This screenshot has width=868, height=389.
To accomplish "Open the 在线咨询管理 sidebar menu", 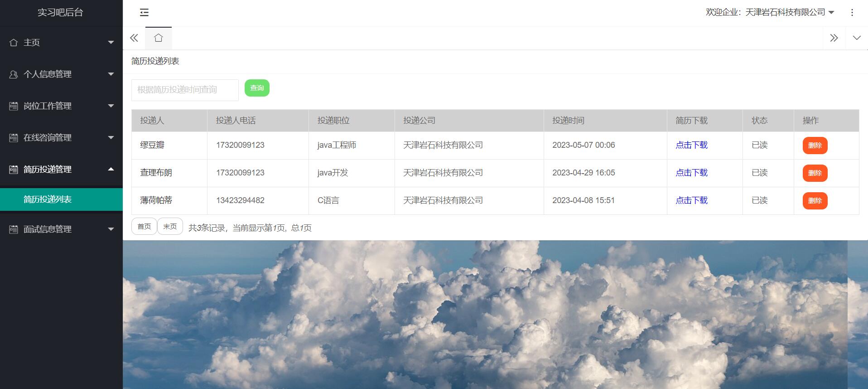I will tap(61, 138).
